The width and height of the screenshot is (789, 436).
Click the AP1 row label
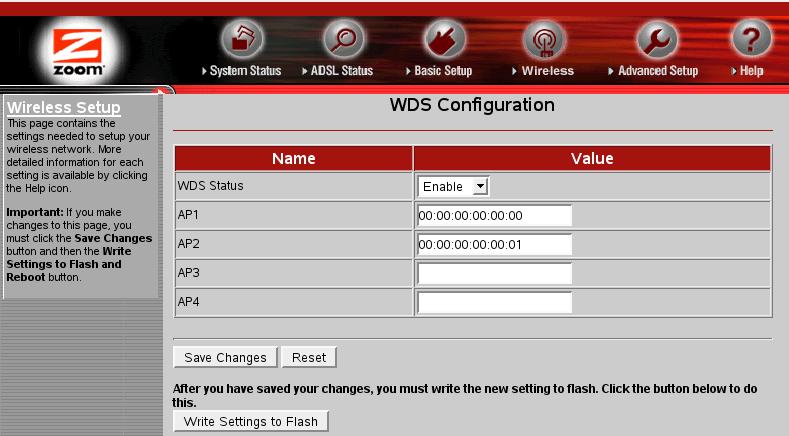point(188,215)
